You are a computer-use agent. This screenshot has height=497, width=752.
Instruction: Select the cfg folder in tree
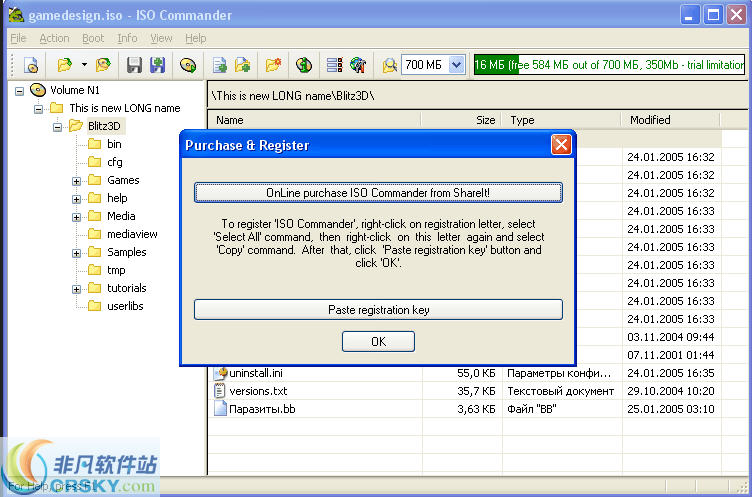(x=115, y=162)
